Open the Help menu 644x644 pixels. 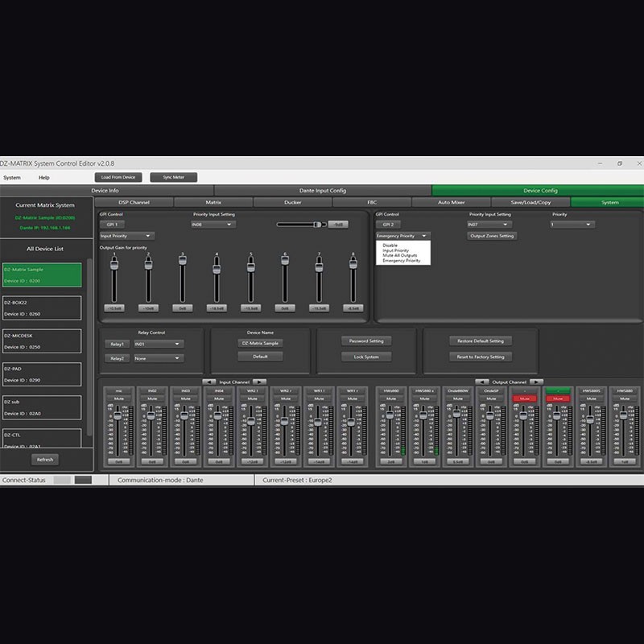44,177
